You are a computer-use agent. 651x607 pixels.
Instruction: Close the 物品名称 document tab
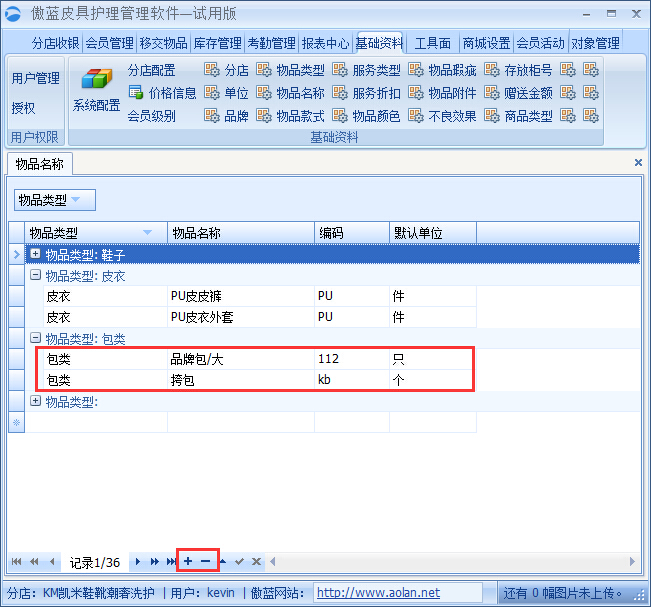tap(638, 162)
